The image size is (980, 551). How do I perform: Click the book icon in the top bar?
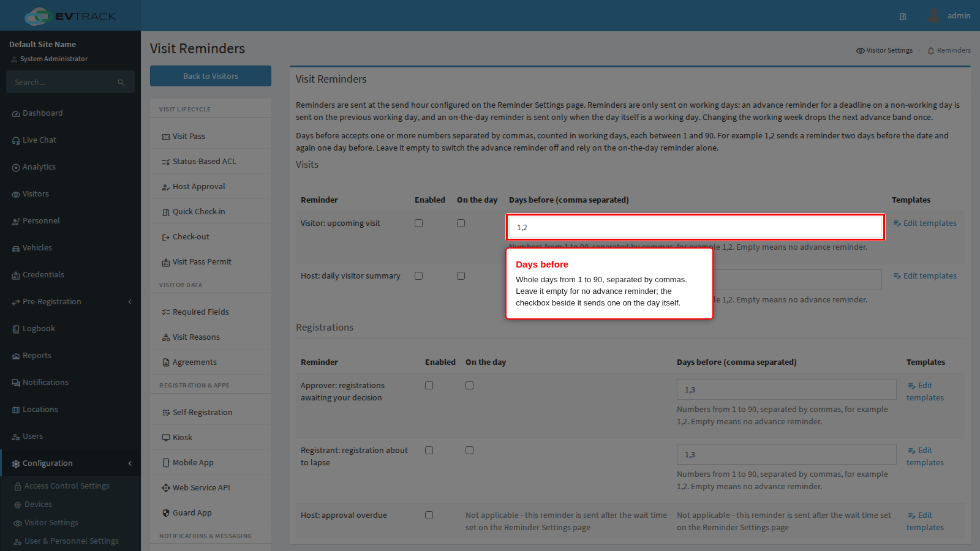[x=903, y=17]
